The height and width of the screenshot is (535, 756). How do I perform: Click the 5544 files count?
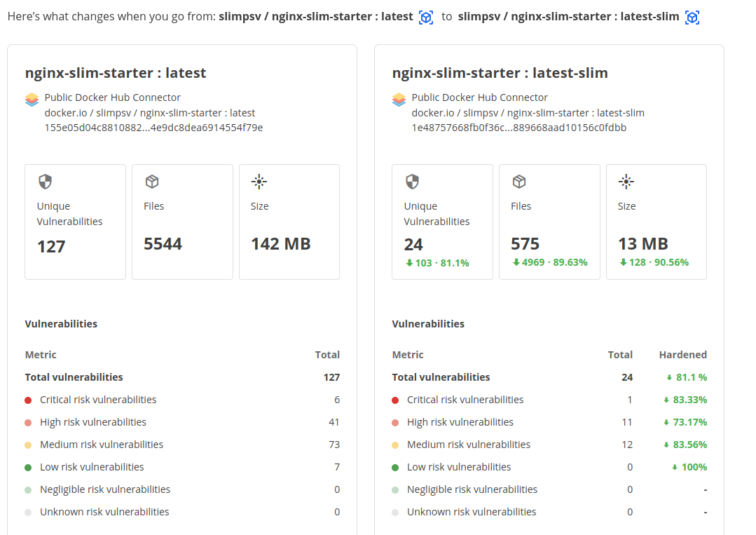[163, 244]
